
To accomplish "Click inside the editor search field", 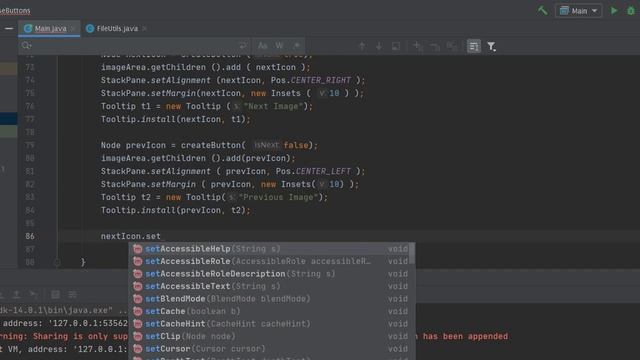I will (x=135, y=46).
